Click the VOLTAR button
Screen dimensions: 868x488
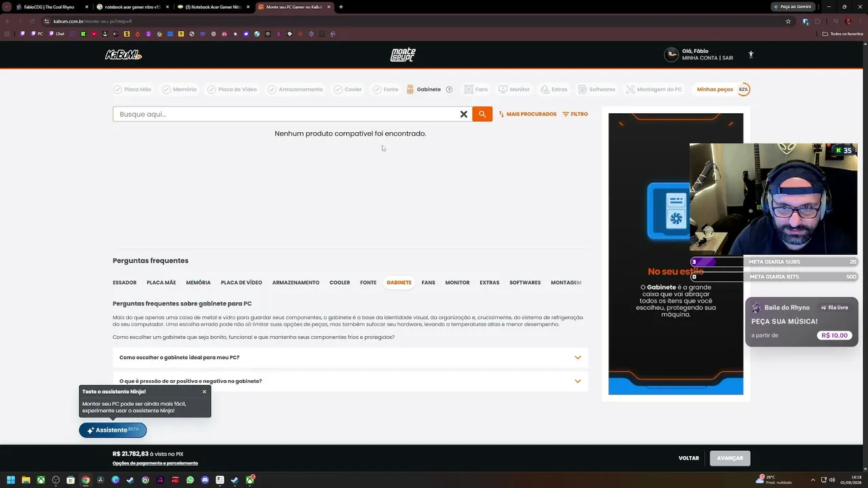tap(689, 458)
